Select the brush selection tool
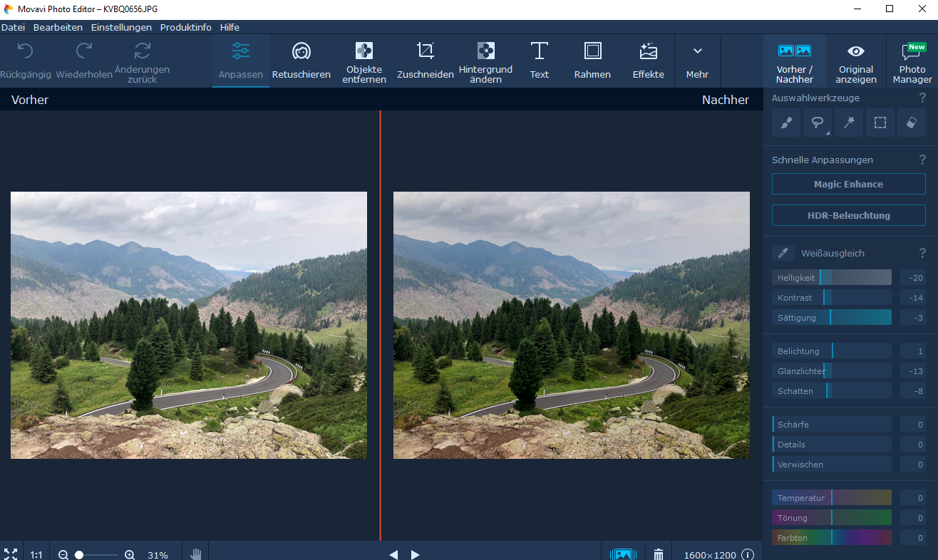 tap(786, 123)
